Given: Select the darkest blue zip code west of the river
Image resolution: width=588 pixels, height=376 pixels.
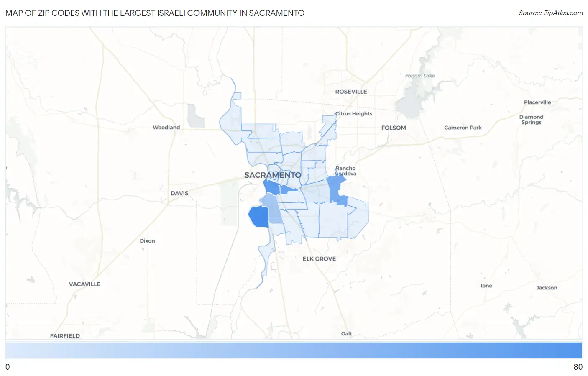Looking at the screenshot, I should pyautogui.click(x=258, y=217).
